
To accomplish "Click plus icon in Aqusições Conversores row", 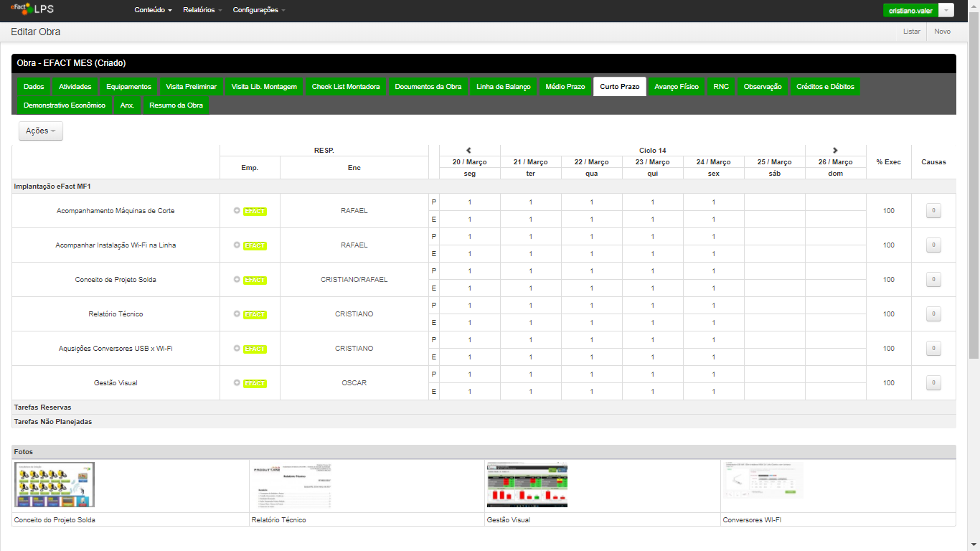I will (x=237, y=349).
